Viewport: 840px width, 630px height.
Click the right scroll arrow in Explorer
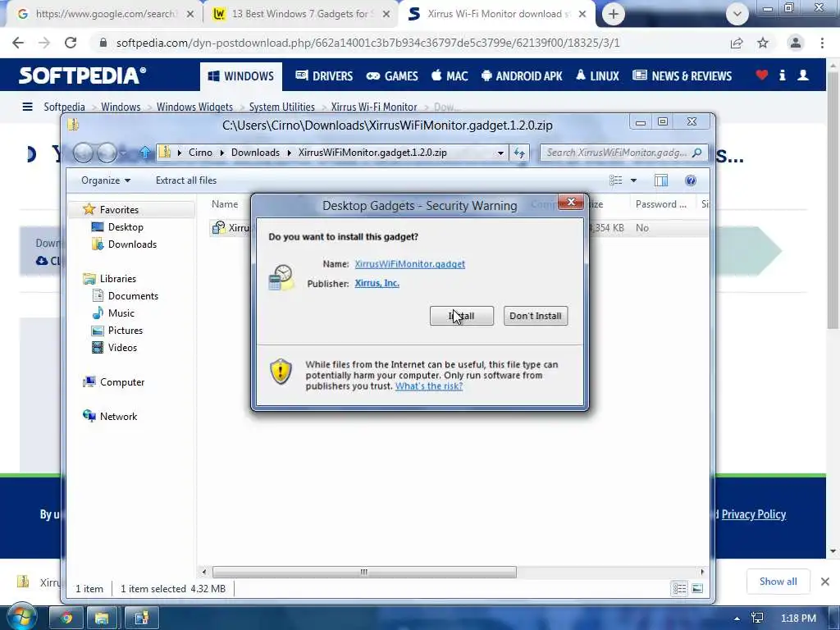tap(702, 572)
